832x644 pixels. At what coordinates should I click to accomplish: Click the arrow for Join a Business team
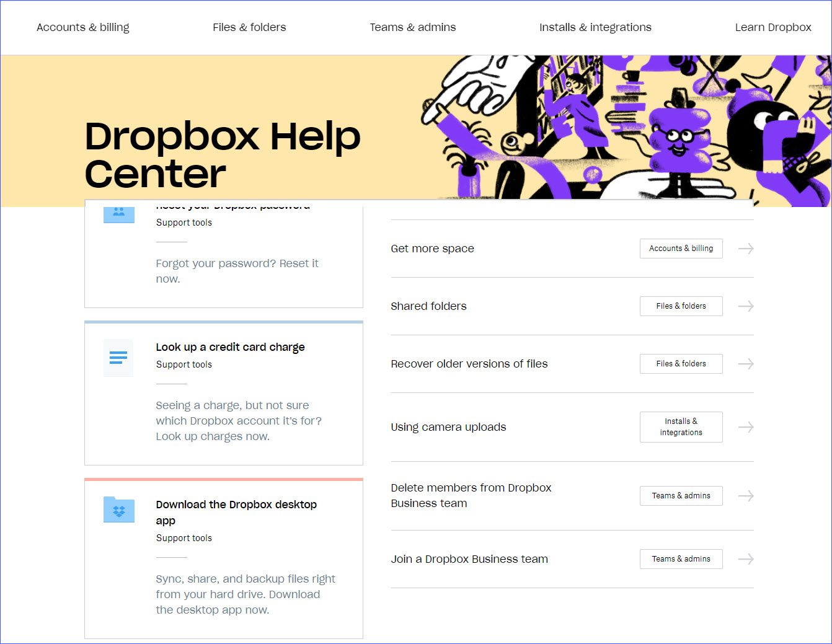click(x=746, y=559)
